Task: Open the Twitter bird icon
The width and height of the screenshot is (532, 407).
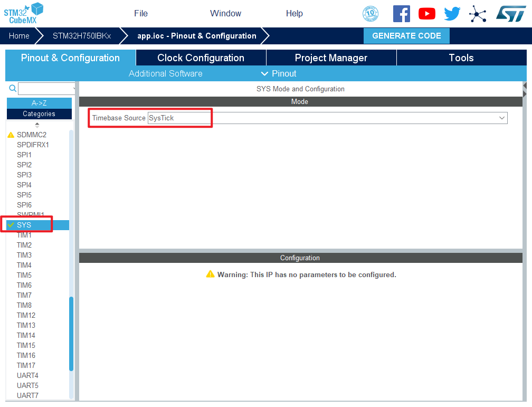Action: pos(452,14)
